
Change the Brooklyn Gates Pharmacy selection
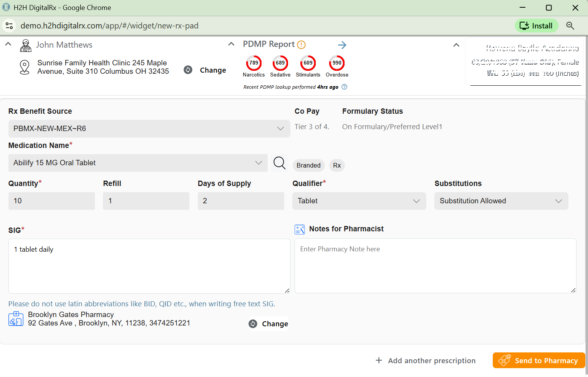[x=268, y=324]
